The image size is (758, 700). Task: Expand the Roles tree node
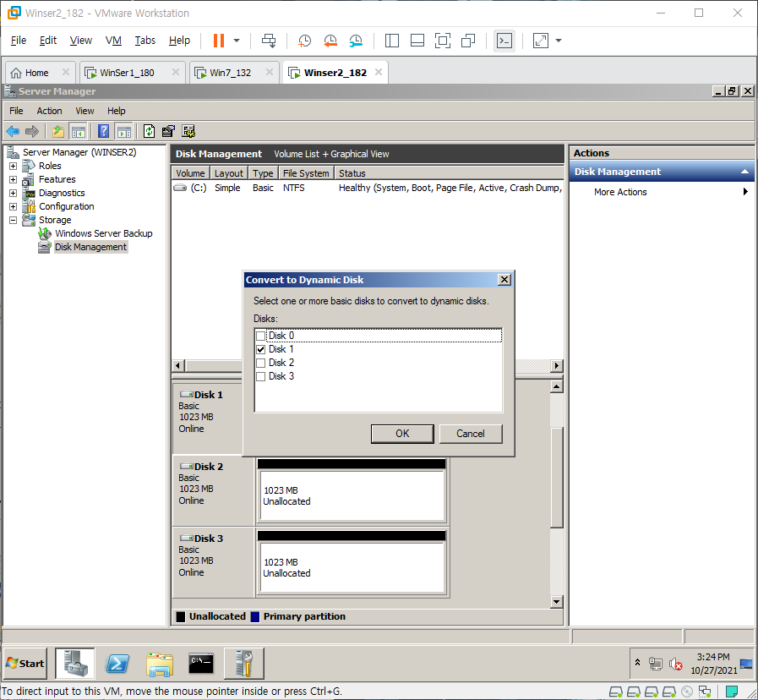tap(13, 166)
